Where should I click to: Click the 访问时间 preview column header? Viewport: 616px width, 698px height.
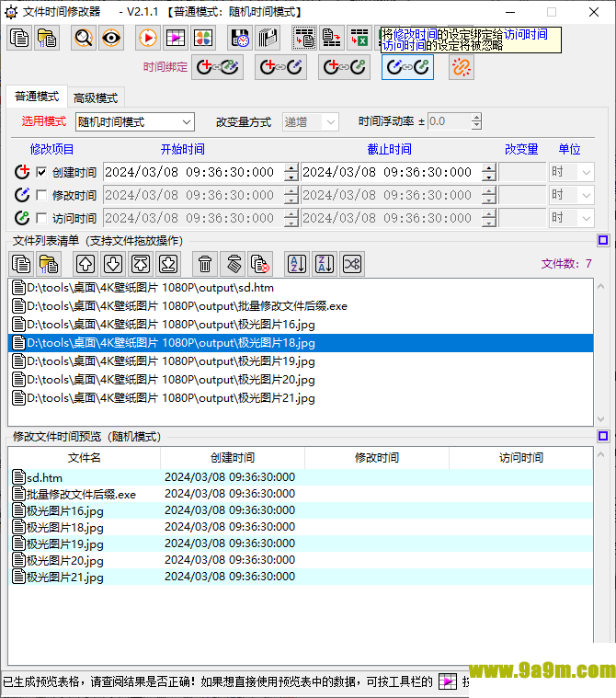[520, 458]
